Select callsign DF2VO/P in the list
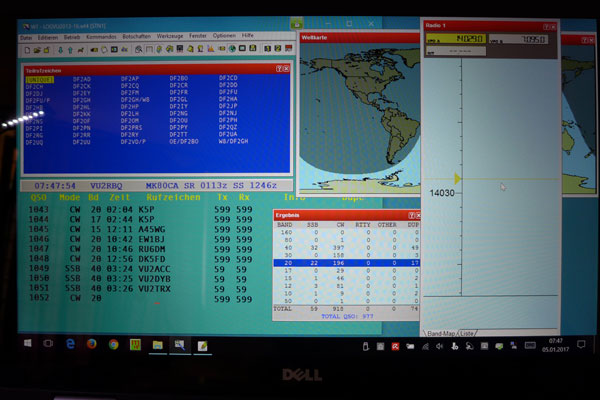600x400 pixels. (133, 142)
